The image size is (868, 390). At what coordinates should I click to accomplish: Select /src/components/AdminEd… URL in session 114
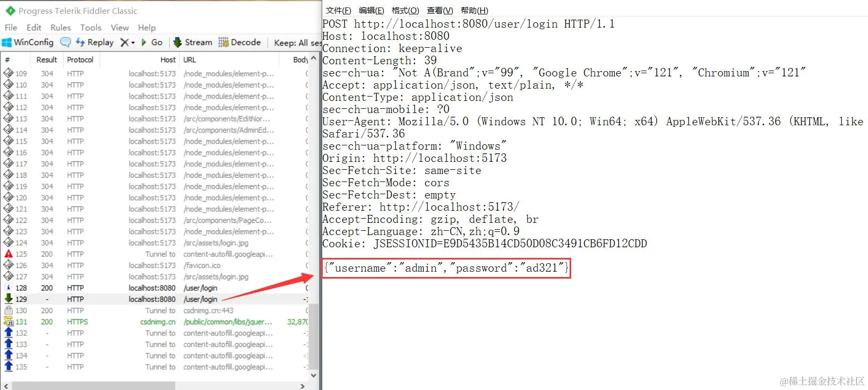[228, 130]
